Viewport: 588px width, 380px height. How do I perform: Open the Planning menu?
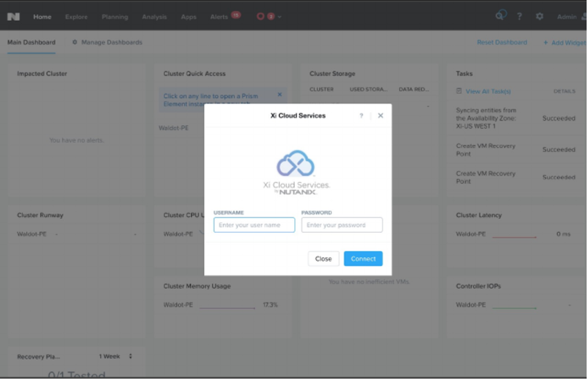115,17
